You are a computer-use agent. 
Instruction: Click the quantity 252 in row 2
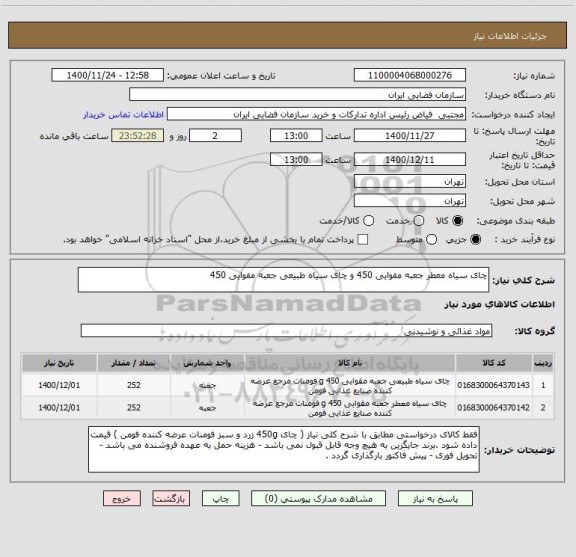click(134, 407)
